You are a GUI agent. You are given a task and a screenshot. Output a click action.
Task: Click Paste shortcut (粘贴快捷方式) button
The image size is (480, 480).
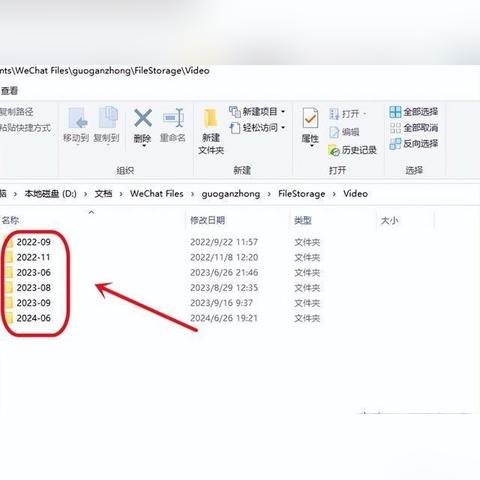[25, 128]
